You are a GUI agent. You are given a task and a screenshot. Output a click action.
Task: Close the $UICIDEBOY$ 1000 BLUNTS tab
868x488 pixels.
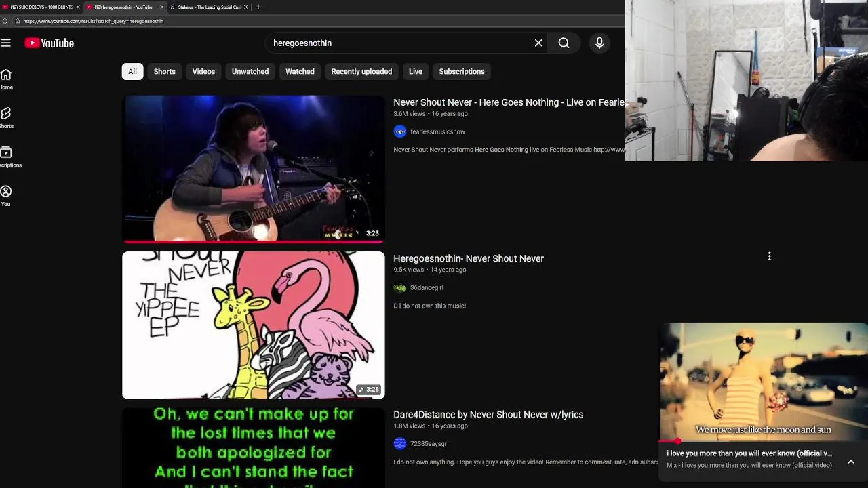pos(78,7)
